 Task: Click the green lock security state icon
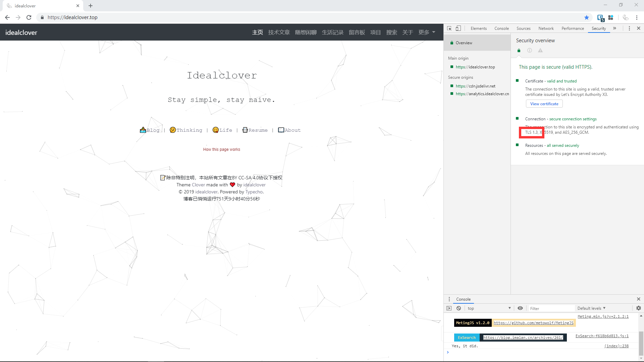pos(519,51)
